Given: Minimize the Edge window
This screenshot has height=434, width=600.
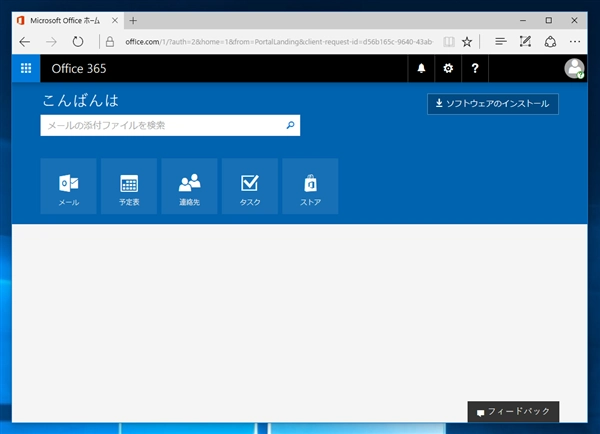Looking at the screenshot, I should point(523,20).
